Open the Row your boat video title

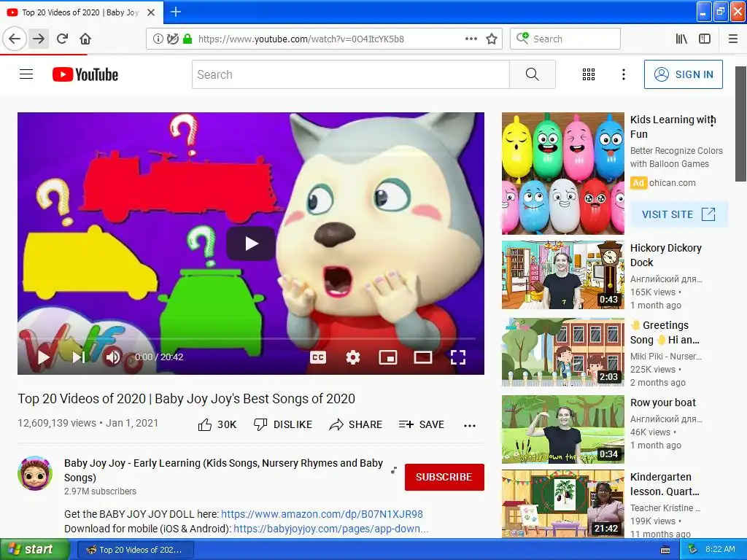662,402
